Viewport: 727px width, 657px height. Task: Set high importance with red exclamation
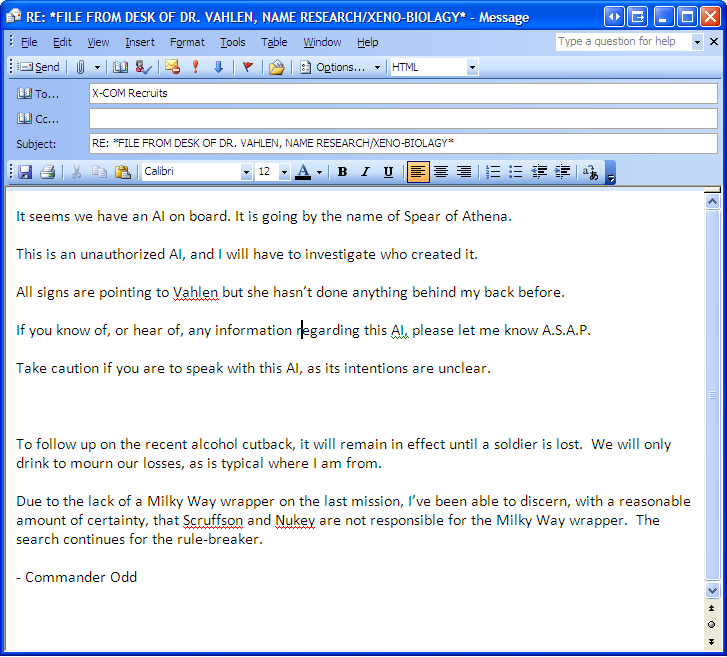[x=196, y=67]
